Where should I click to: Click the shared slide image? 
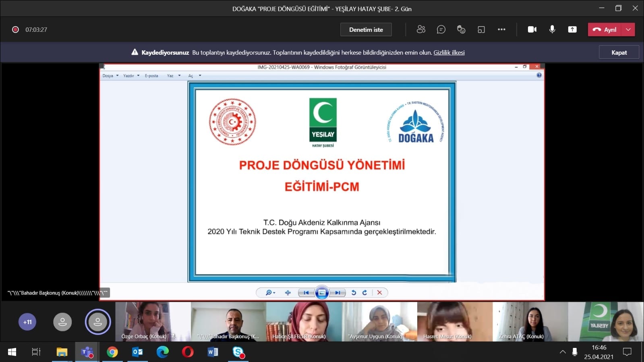(x=322, y=182)
